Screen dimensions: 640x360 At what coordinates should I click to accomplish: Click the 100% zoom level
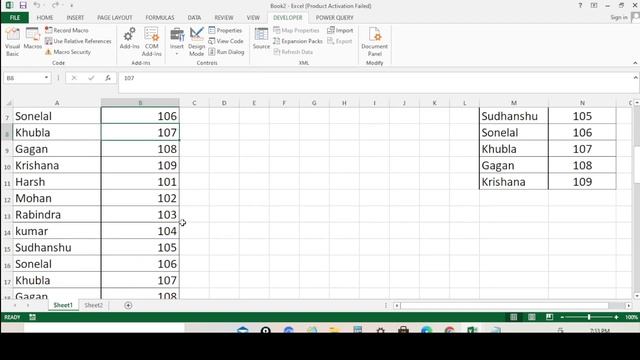pyautogui.click(x=631, y=317)
